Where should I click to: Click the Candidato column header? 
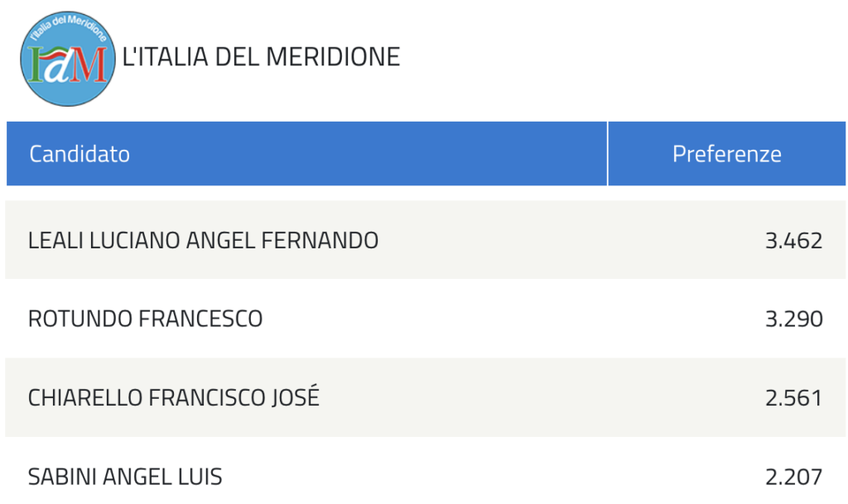79,154
